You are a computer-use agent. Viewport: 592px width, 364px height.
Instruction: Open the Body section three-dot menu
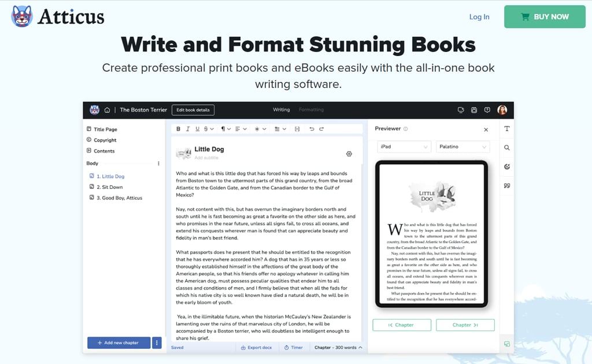(158, 164)
